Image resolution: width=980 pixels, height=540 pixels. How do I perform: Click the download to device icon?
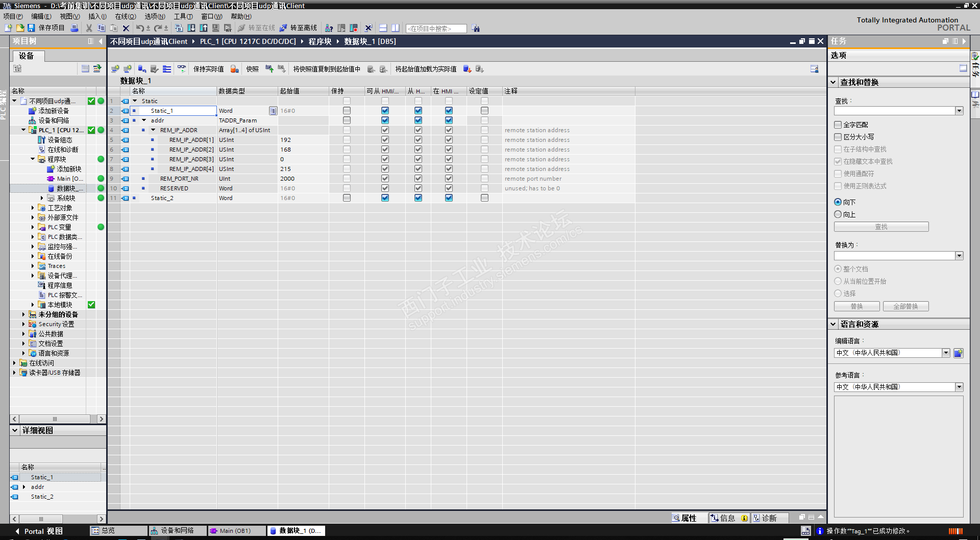[191, 28]
